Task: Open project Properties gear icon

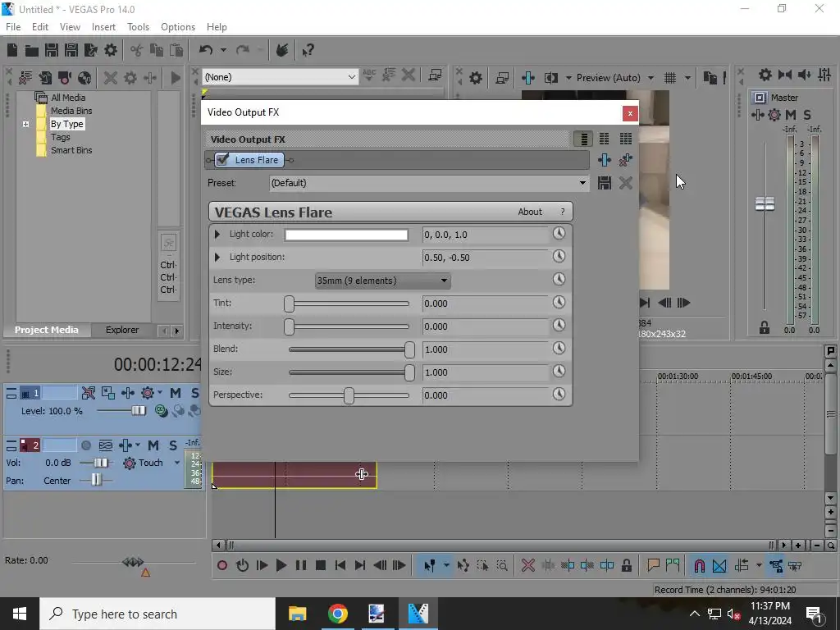Action: (x=111, y=50)
